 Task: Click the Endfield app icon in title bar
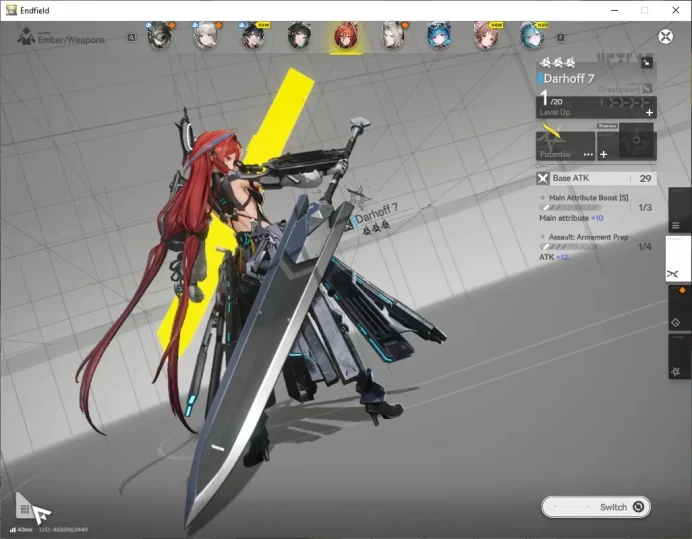(x=11, y=10)
